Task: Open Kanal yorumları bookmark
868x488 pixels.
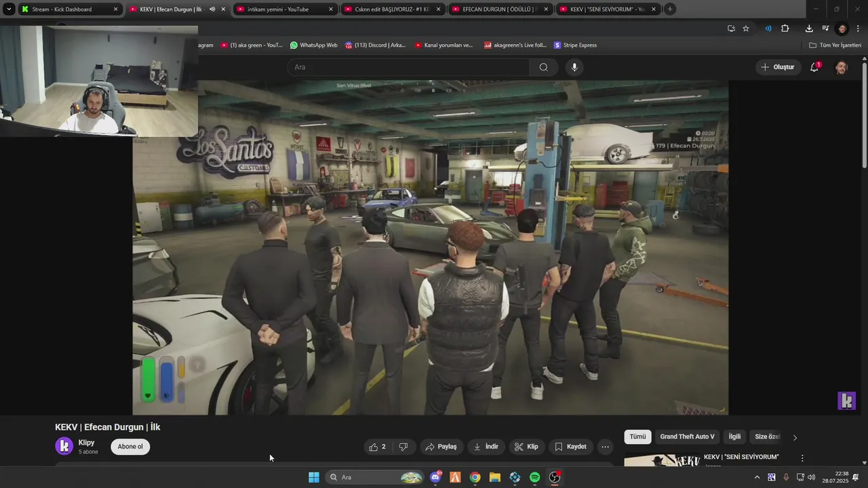Action: coord(443,45)
